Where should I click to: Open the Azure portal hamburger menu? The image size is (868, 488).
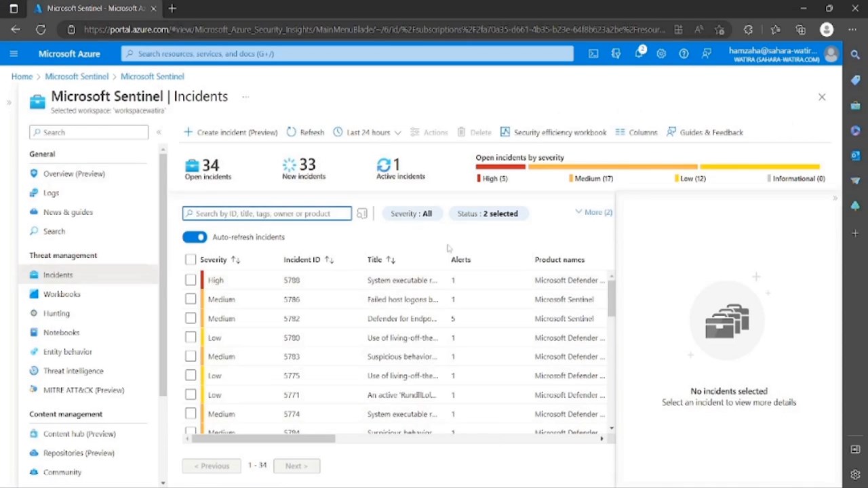point(14,54)
